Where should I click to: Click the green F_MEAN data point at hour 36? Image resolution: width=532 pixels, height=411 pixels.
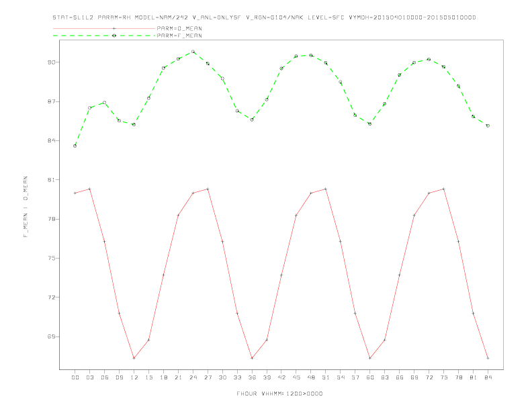[x=252, y=120]
